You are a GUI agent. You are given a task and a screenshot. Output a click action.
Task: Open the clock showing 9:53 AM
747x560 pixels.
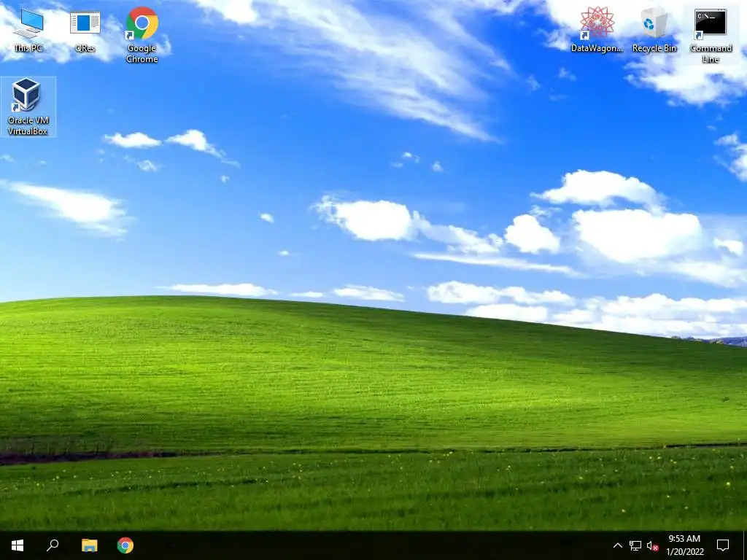tap(684, 545)
